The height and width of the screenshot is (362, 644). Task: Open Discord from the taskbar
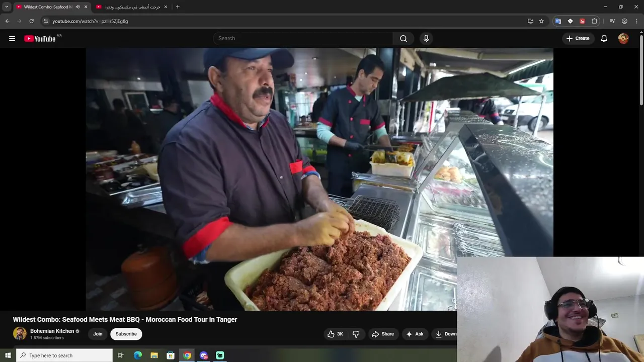click(x=204, y=355)
